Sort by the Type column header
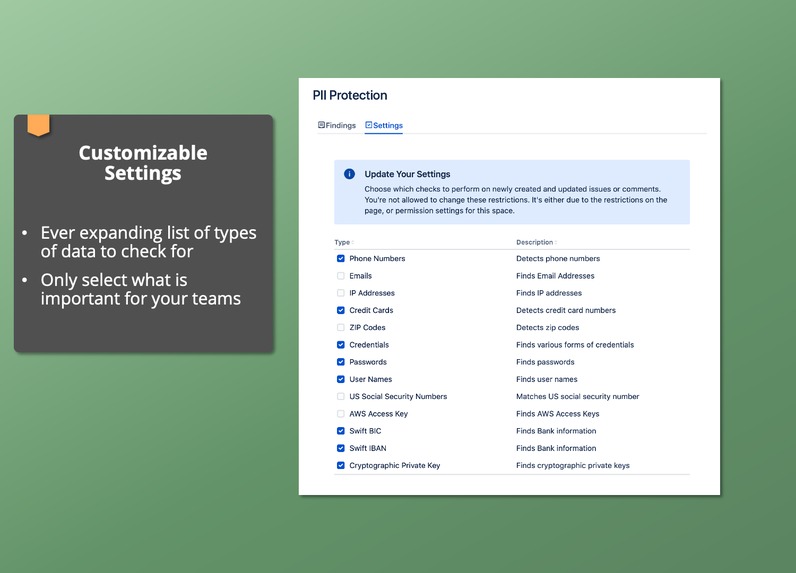This screenshot has height=573, width=796. point(344,242)
